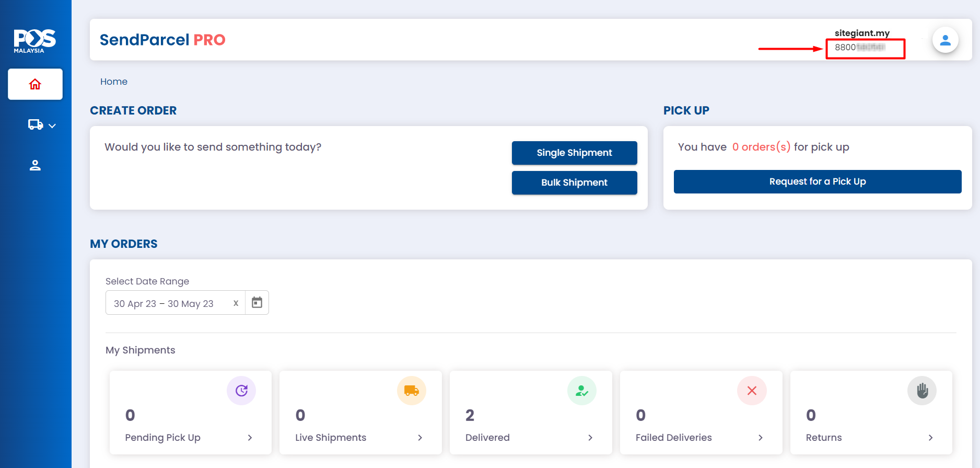Select the Delivered label

pyautogui.click(x=487, y=438)
